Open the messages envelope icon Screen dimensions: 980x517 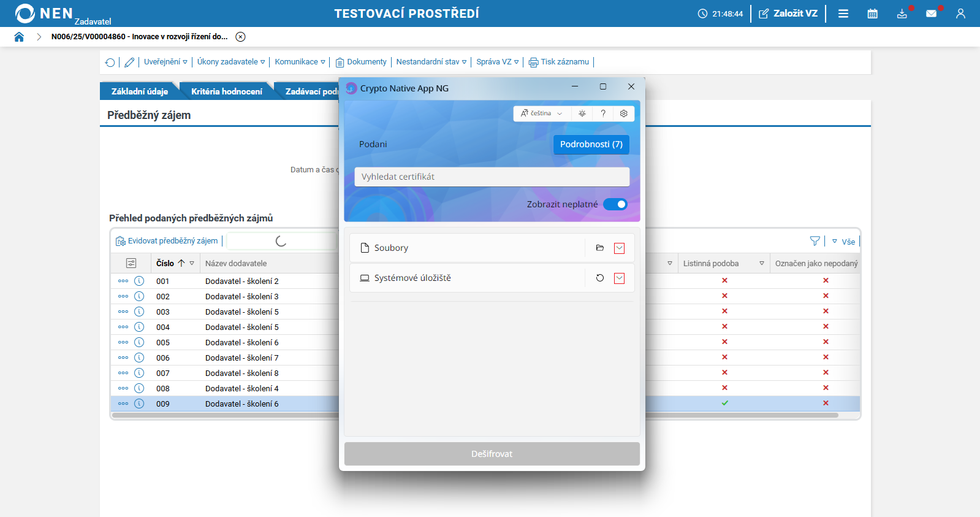coord(932,13)
